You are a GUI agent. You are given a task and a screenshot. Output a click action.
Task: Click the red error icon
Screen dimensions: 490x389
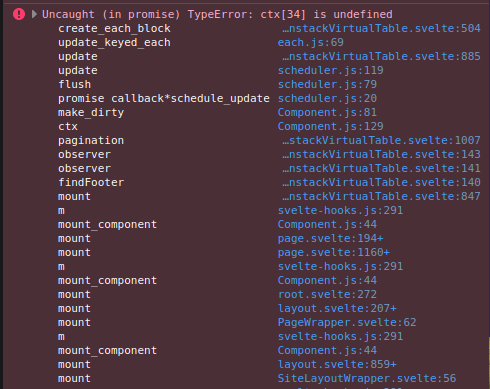(x=19, y=14)
